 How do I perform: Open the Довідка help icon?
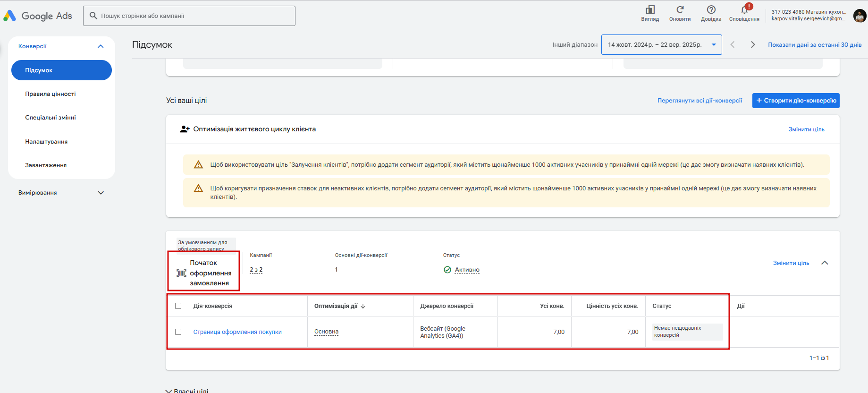click(711, 10)
